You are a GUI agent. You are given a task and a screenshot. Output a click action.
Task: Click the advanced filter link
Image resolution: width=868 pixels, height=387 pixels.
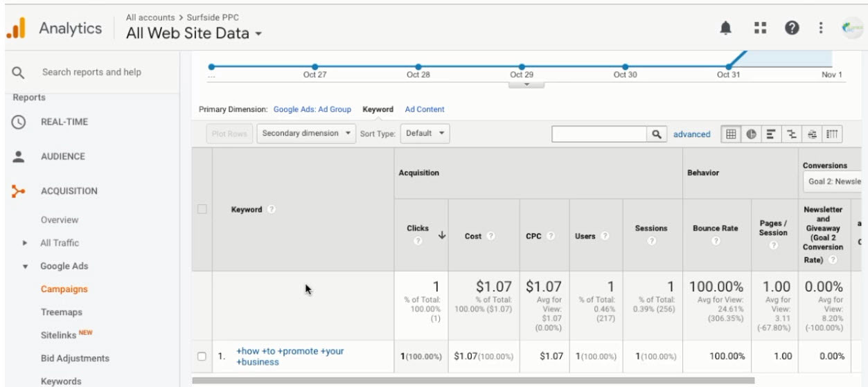tap(692, 134)
